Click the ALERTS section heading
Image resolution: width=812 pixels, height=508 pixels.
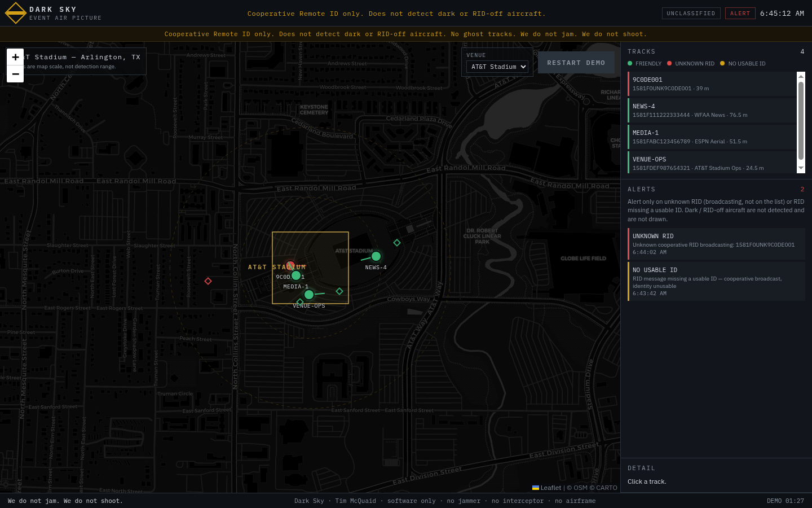(642, 189)
